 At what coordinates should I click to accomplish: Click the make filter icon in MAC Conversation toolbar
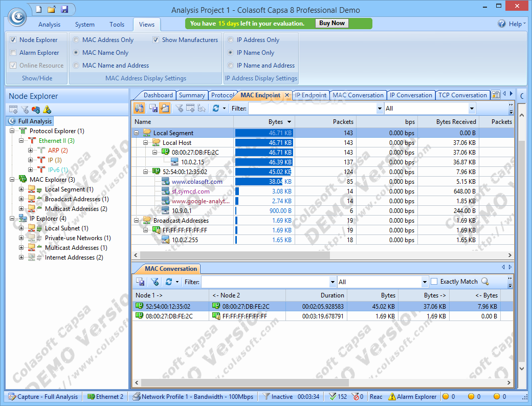(x=154, y=282)
